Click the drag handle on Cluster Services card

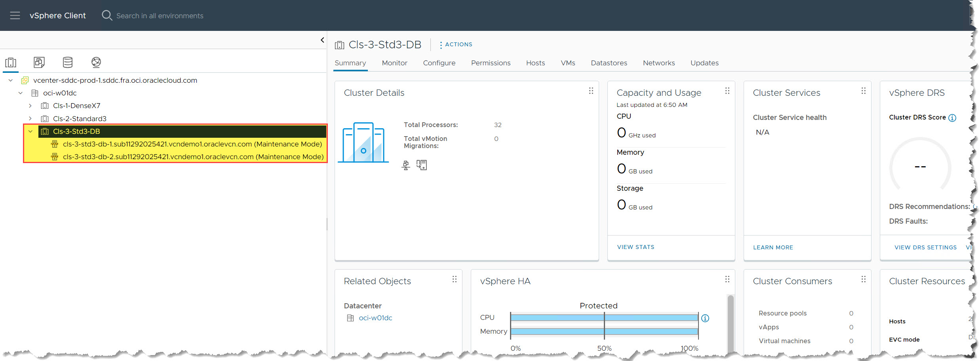click(x=864, y=91)
